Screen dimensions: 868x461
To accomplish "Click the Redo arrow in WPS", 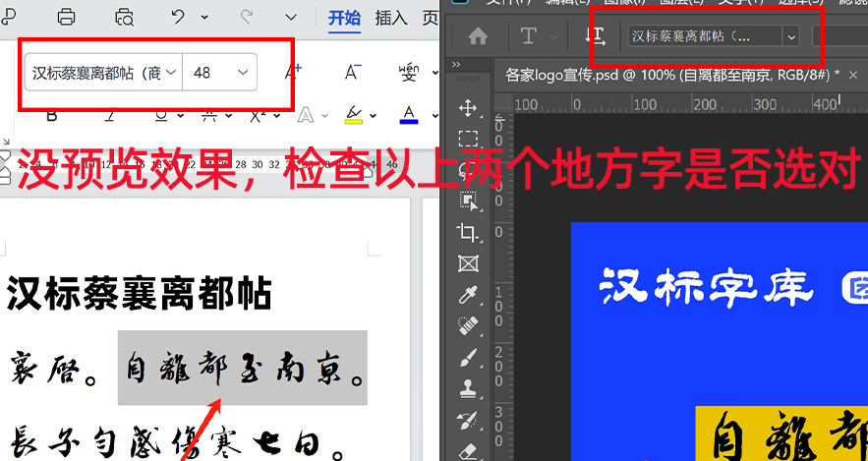I will 247,17.
